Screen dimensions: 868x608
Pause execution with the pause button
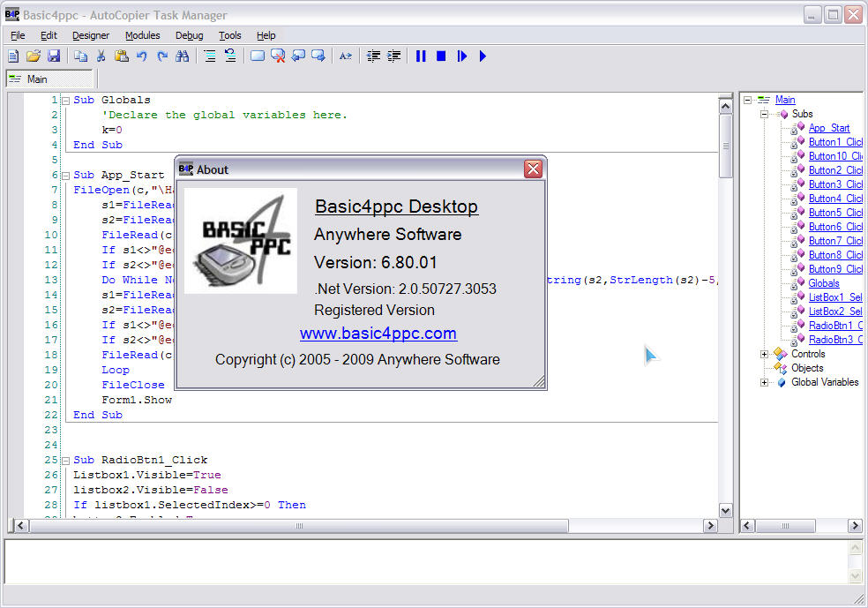pos(421,56)
